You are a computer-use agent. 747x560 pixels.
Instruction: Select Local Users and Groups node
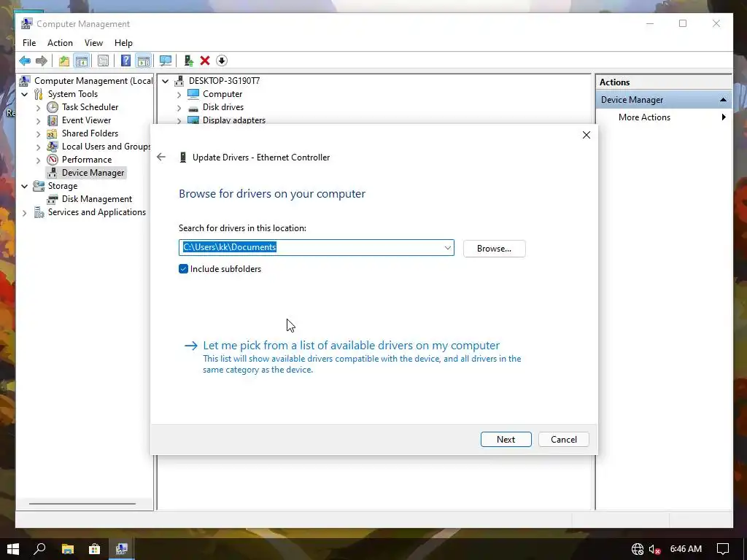click(106, 147)
